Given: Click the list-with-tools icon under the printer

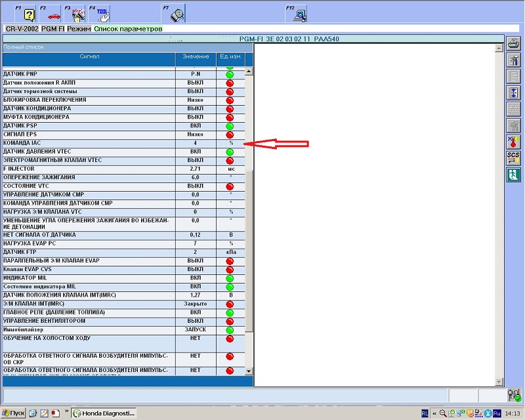Looking at the screenshot, I should click(x=513, y=60).
